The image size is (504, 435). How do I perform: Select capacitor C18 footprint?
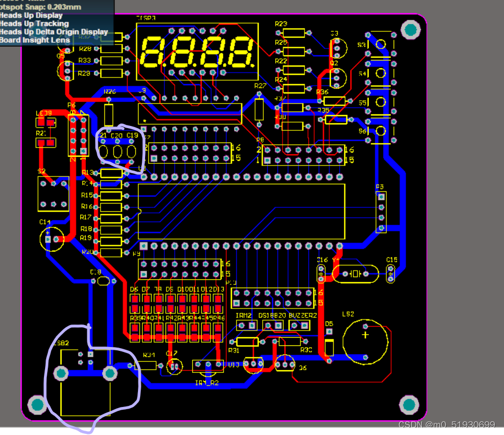coord(103,282)
